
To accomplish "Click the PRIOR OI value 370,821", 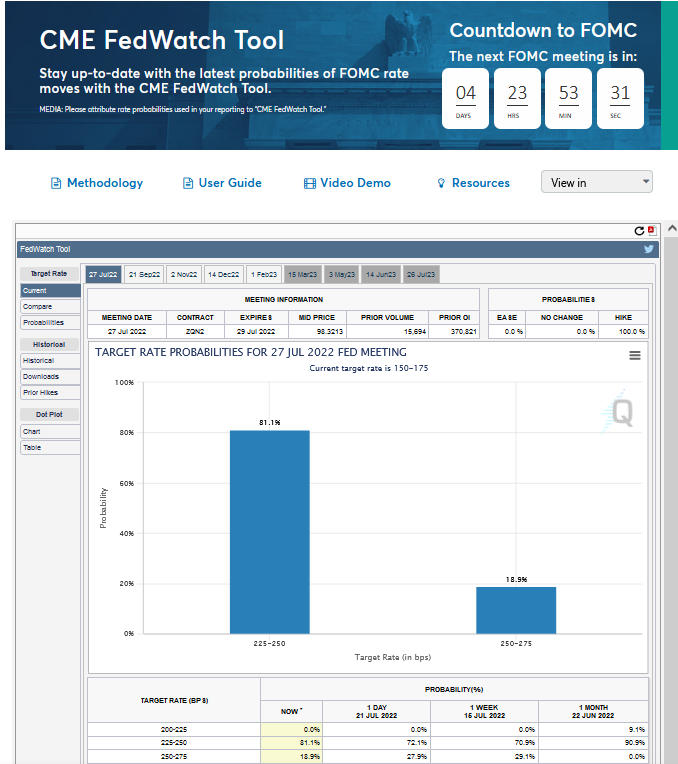I will 464,331.
